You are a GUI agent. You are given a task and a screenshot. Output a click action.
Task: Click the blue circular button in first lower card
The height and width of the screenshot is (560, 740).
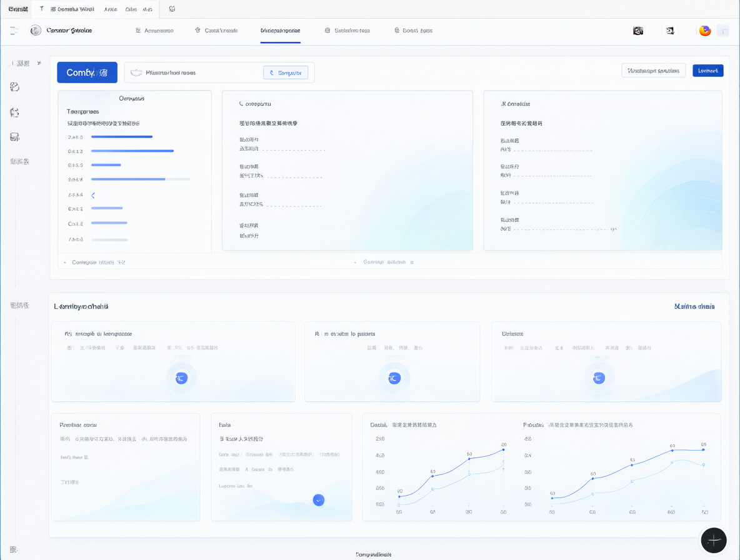coord(181,378)
